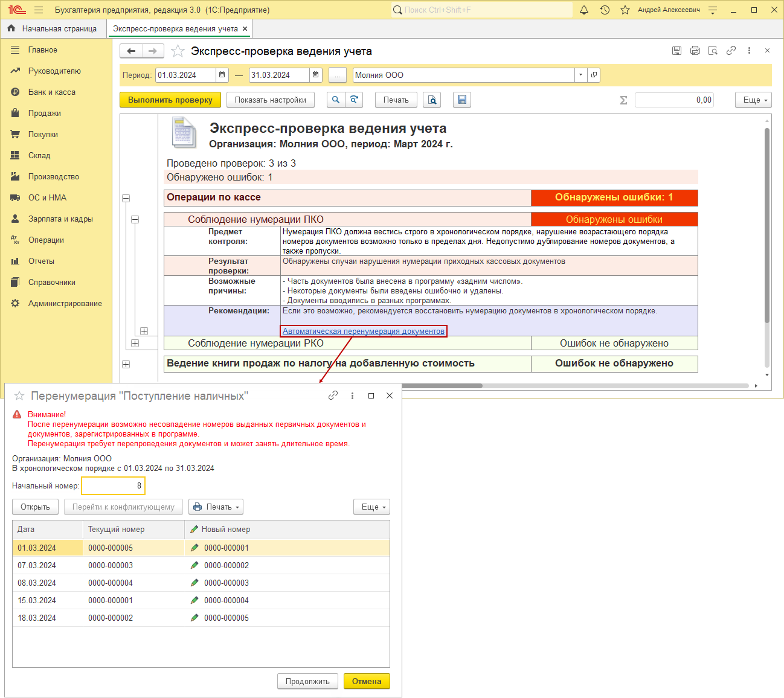Add Экспресс-проверка form to favorites star

tap(178, 51)
